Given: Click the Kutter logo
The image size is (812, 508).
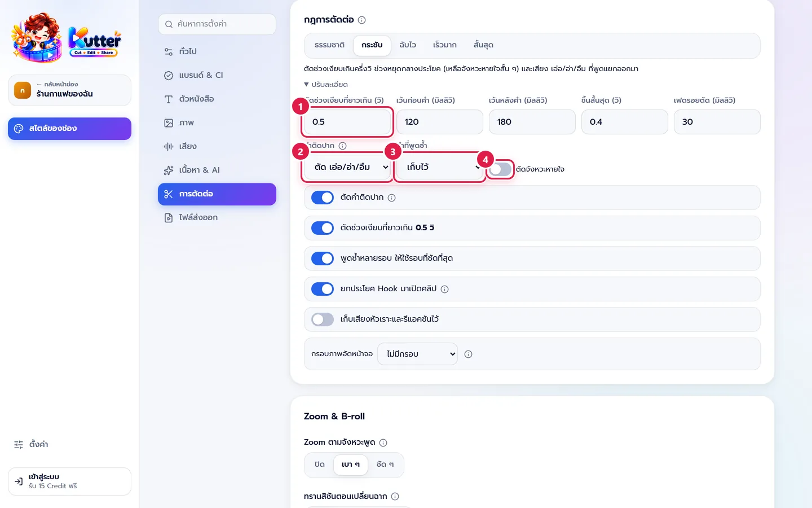Looking at the screenshot, I should 66,38.
